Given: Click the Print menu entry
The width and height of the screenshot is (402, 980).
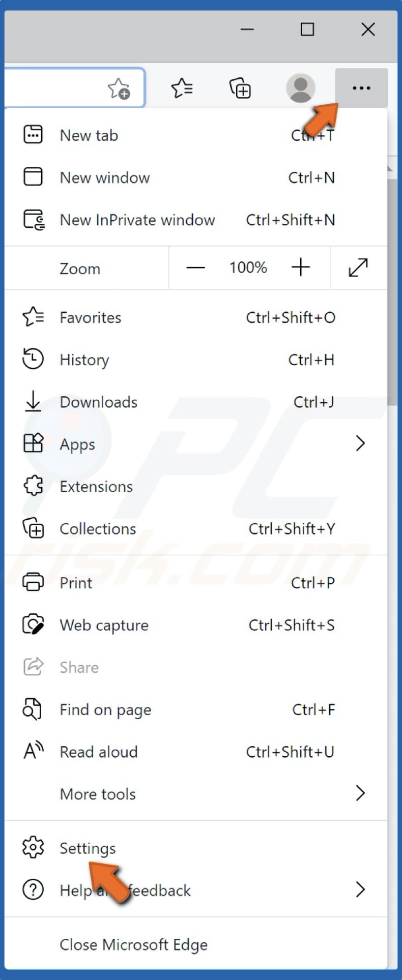Looking at the screenshot, I should (x=75, y=582).
